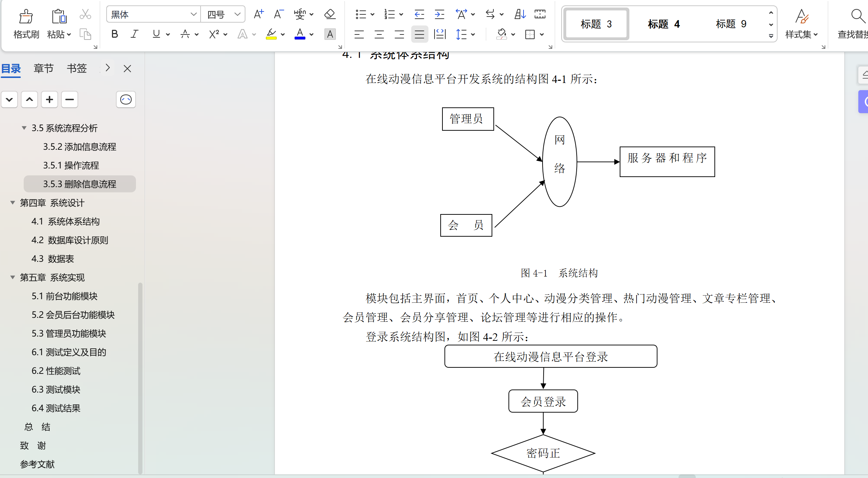Click the phonetic guide (wén) icon
868x478 pixels.
[300, 14]
